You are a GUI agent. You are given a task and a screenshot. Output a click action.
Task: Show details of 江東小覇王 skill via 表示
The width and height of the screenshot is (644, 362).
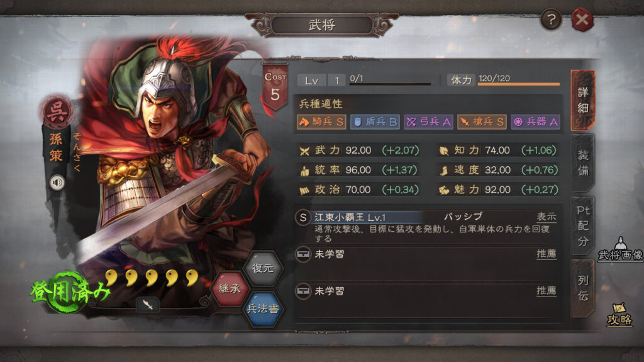click(x=547, y=217)
